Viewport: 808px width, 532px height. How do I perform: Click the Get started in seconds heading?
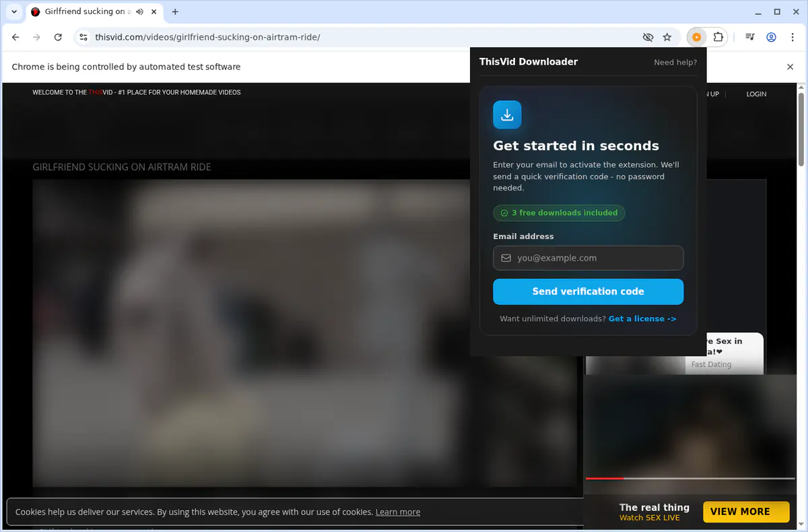[x=576, y=145]
